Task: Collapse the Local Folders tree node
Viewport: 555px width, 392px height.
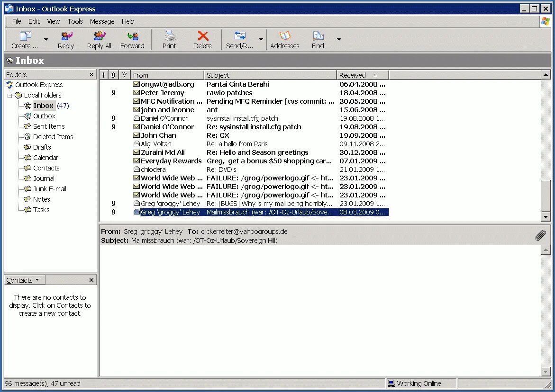Action: 10,96
